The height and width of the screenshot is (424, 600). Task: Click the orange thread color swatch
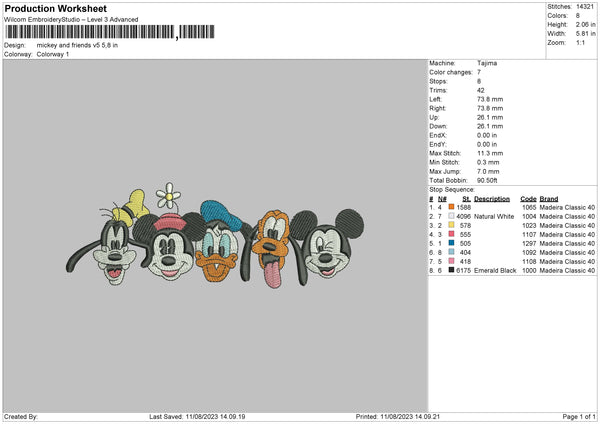(452, 206)
